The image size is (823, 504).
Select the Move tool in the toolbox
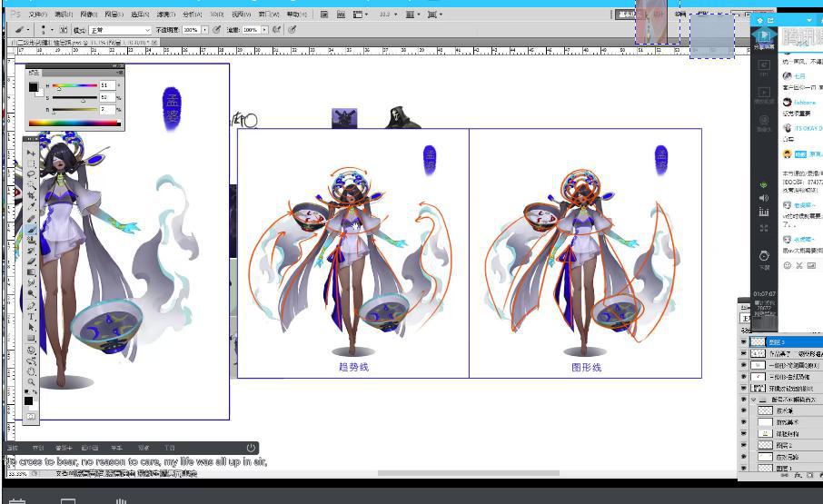[x=31, y=153]
